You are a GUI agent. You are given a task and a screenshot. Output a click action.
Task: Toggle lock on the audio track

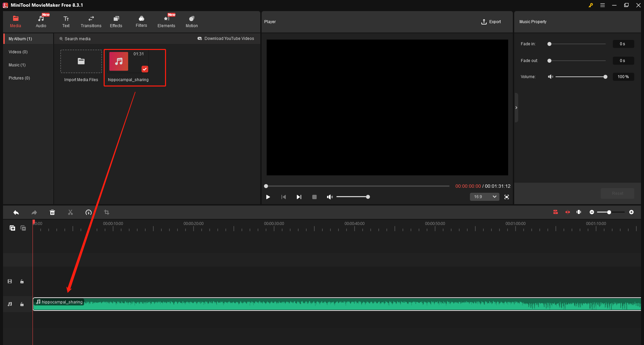point(22,304)
